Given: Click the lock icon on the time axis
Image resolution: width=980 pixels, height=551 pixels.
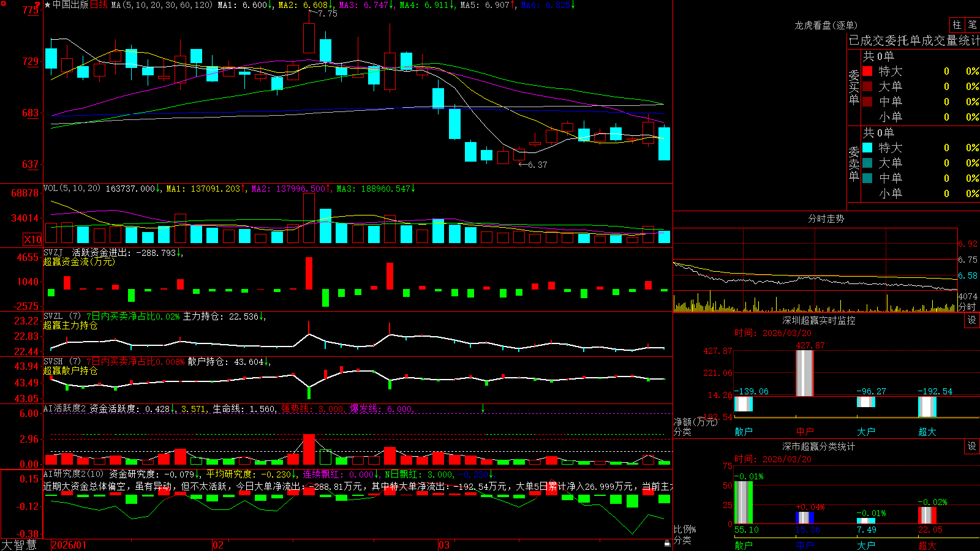Looking at the screenshot, I should pyautogui.click(x=667, y=543).
